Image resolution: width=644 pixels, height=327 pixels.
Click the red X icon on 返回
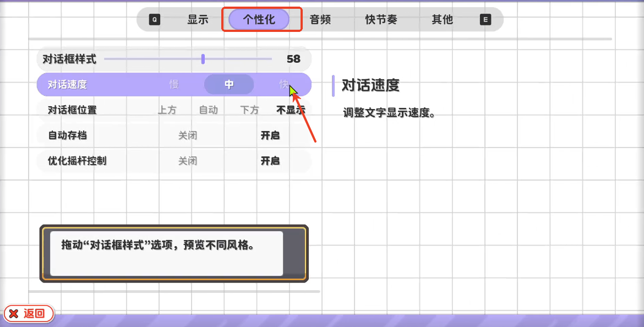(x=14, y=314)
